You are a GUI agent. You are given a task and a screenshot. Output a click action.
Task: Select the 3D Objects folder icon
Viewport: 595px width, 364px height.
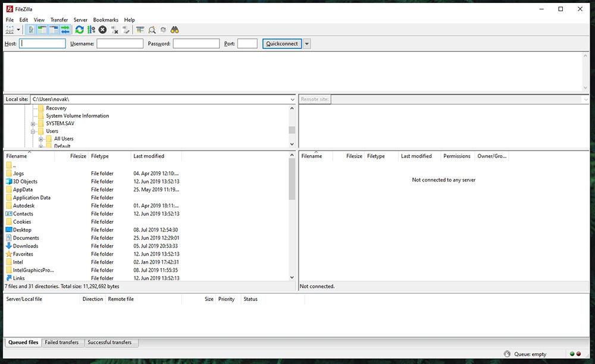(x=9, y=181)
